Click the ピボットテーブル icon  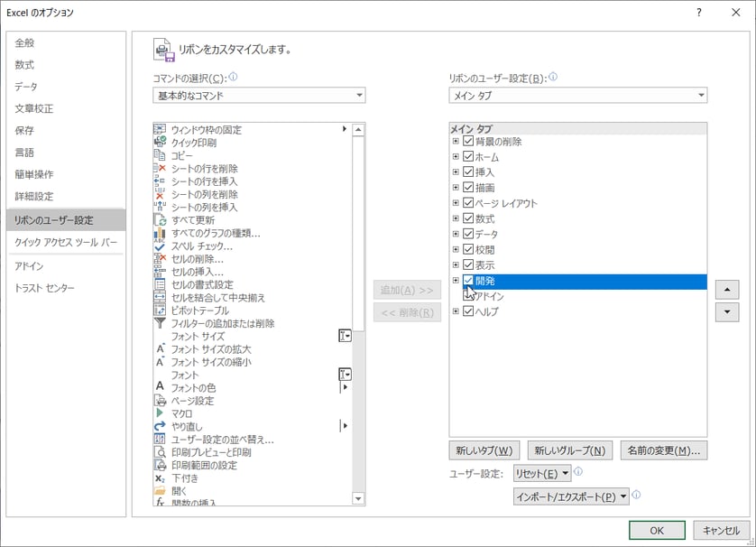pos(160,311)
